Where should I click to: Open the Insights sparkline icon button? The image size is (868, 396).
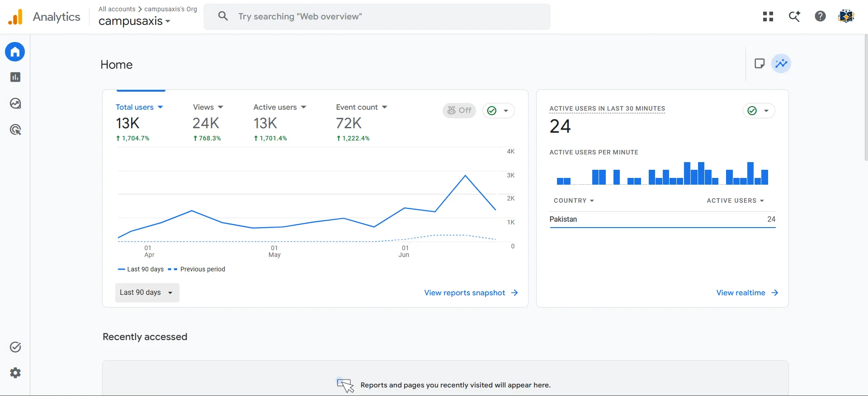click(781, 64)
